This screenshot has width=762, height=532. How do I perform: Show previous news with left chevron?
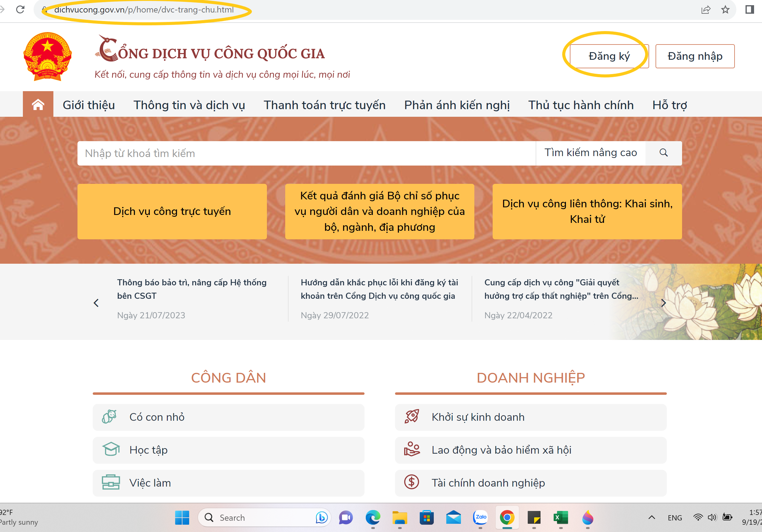(96, 303)
